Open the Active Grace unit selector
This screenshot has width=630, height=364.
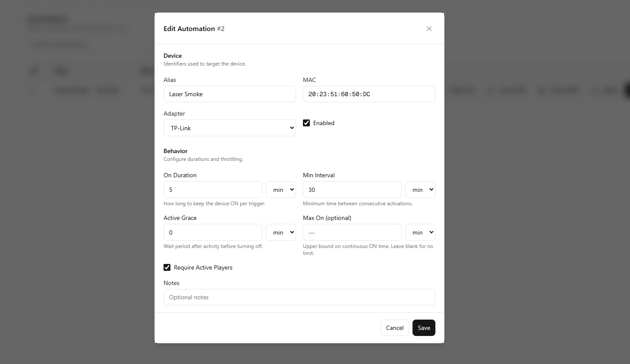[x=280, y=232]
